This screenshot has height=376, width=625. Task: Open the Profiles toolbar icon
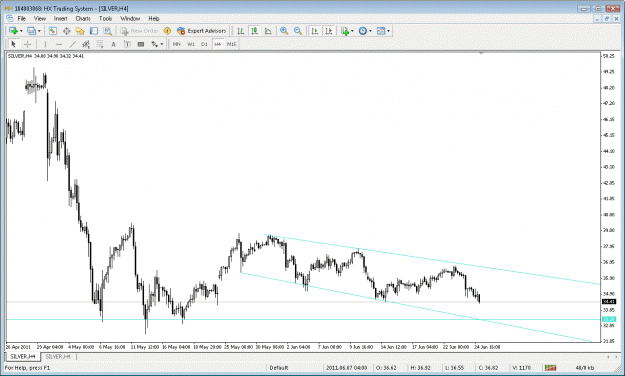31,31
